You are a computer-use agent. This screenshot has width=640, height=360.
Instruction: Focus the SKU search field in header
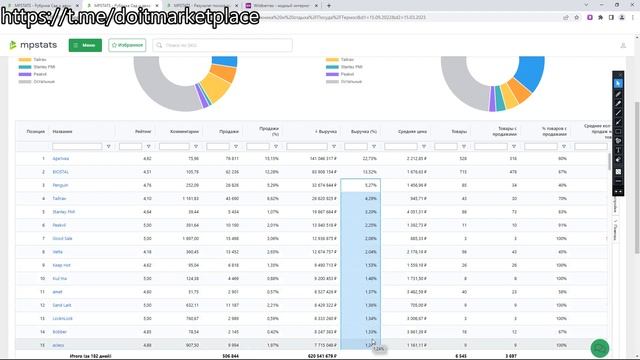tap(222, 45)
